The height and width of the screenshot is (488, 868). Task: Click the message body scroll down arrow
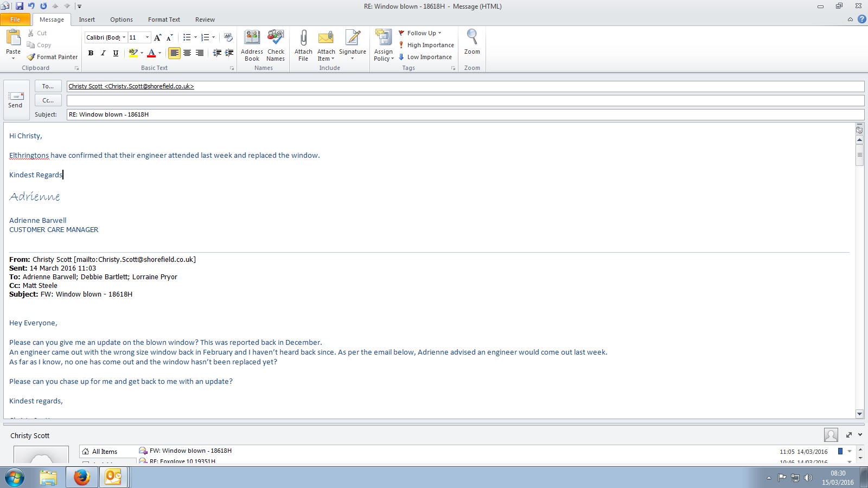click(859, 414)
